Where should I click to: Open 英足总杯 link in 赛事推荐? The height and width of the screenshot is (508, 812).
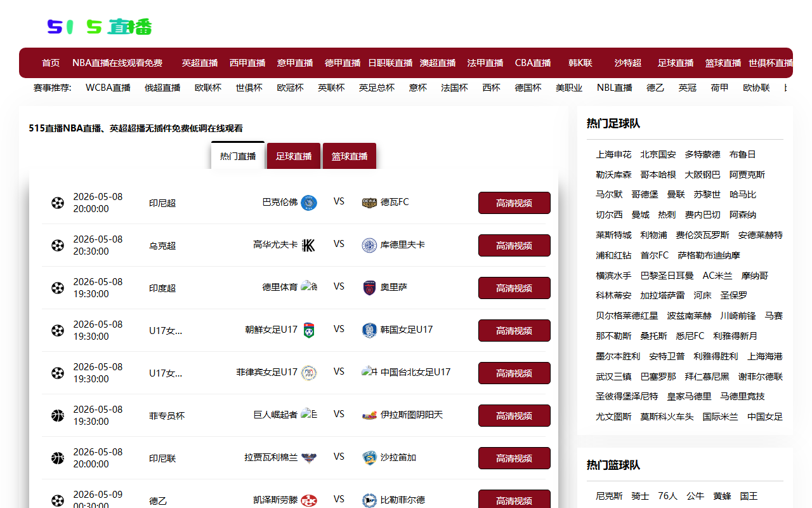click(377, 88)
